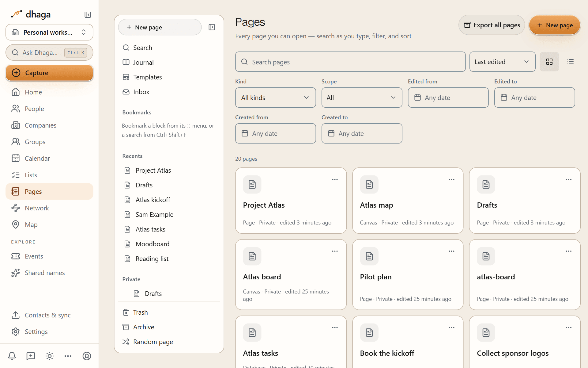
Task: Open the more options dots in bottom bar
Action: (x=68, y=356)
